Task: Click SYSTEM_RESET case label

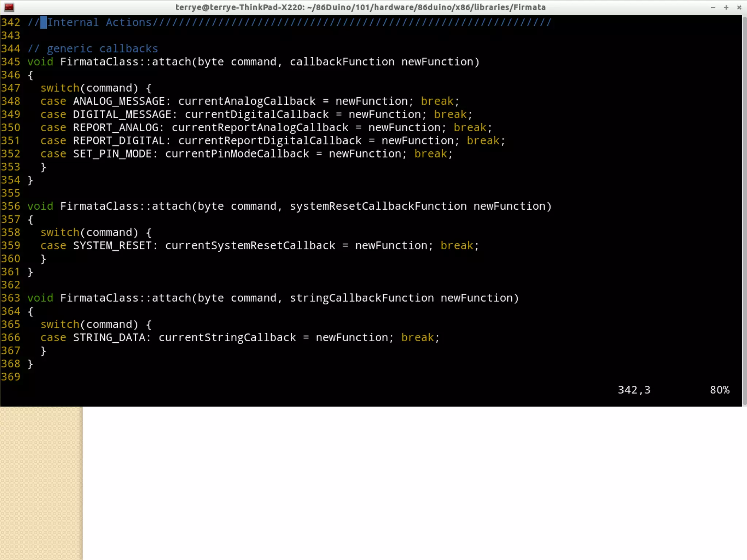Action: tap(112, 246)
